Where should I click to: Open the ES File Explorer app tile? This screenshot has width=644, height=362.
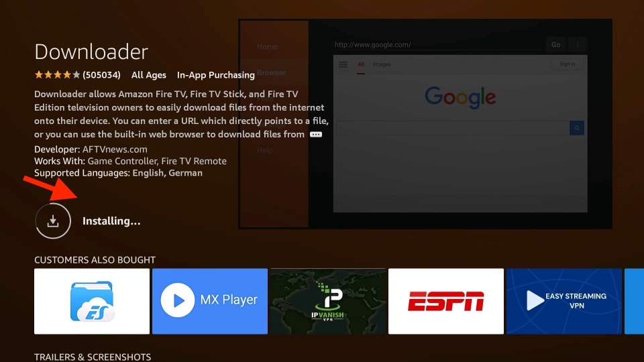tap(92, 301)
